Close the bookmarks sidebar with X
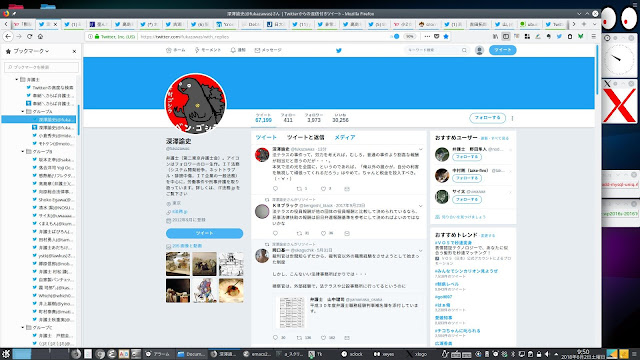 pos(74,51)
